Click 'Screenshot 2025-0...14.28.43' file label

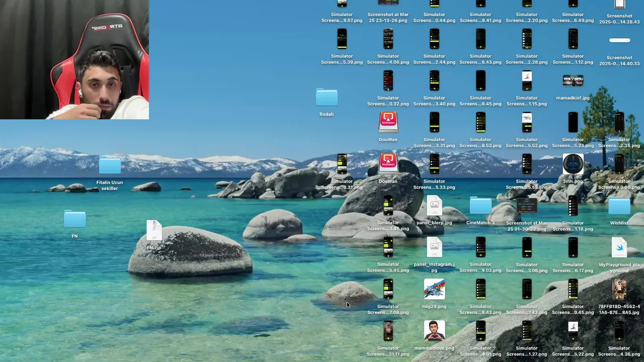coord(619,19)
